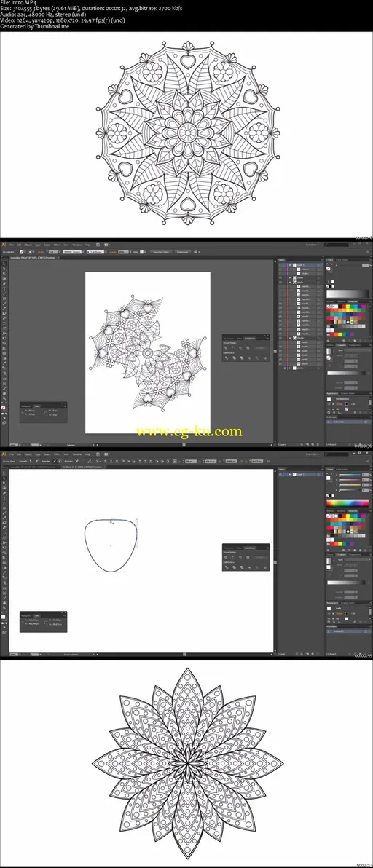Open Navigator tab in petal-shape frame floating panel
Screen dimensions: 373x868
[26, 615]
